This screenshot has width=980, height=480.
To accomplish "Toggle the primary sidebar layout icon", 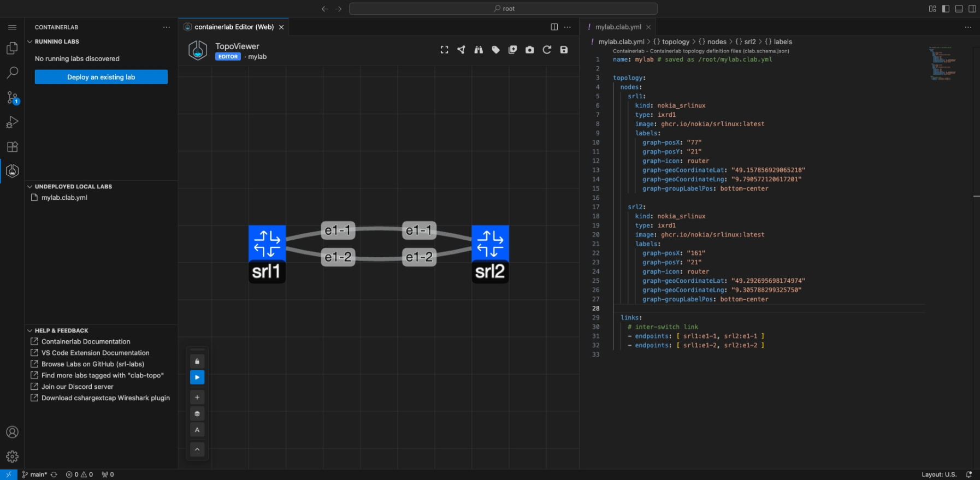I will click(x=945, y=9).
